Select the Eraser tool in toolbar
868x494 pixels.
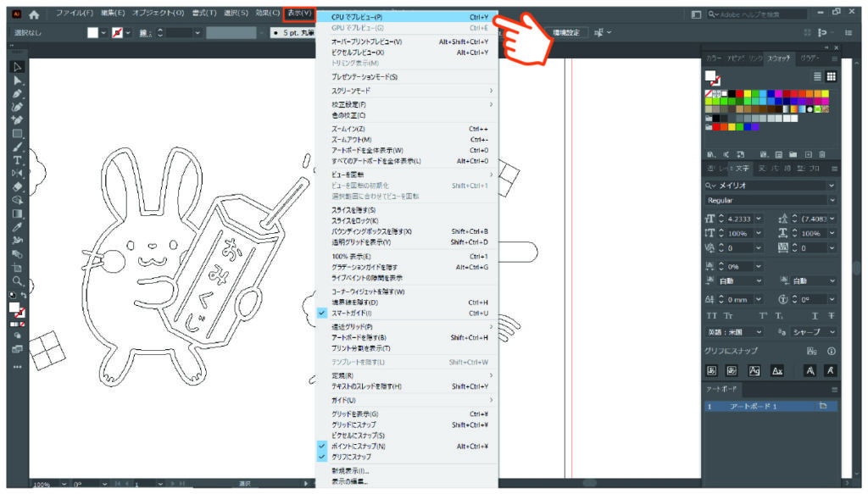17,187
